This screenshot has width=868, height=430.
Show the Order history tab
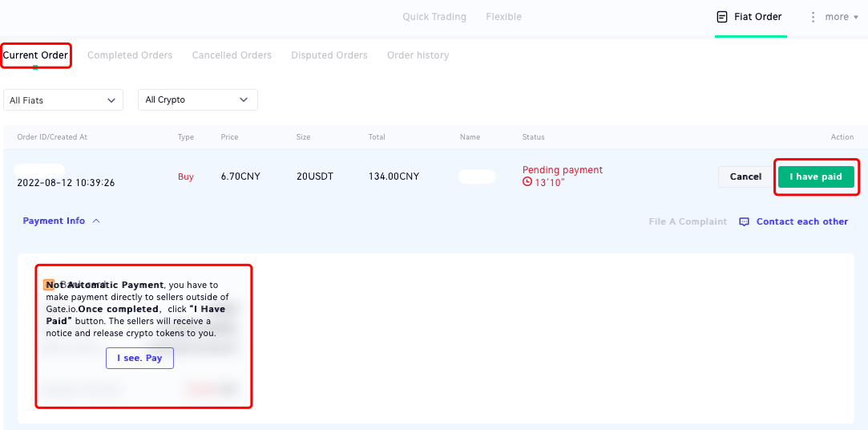(418, 55)
